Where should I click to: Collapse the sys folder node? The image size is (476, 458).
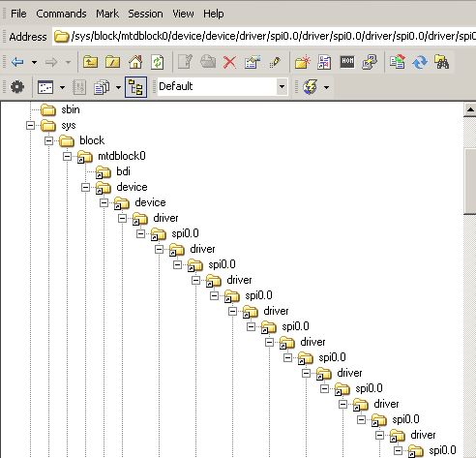tap(30, 125)
